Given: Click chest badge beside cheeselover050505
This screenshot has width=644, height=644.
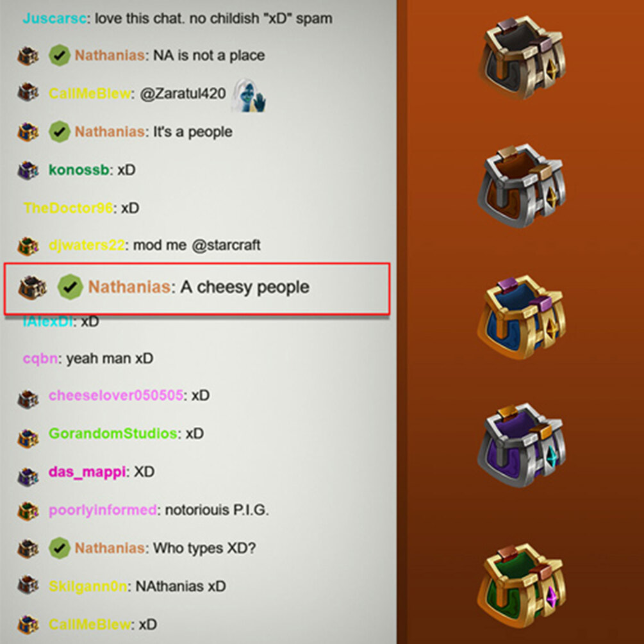Looking at the screenshot, I should pyautogui.click(x=28, y=399).
